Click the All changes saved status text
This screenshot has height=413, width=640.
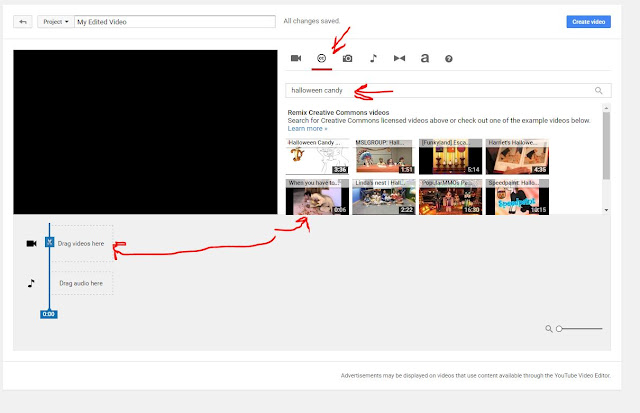312,21
